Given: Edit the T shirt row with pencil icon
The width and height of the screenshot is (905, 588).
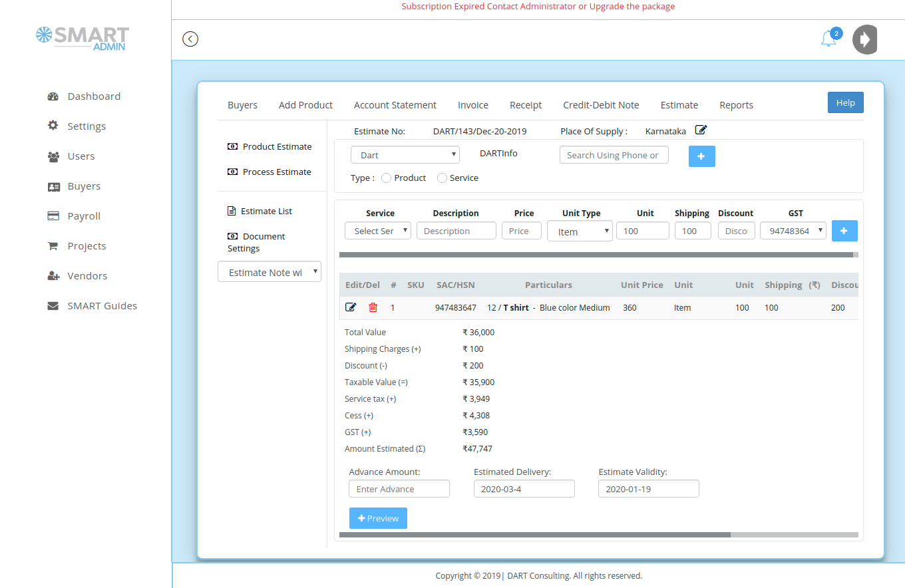Looking at the screenshot, I should pyautogui.click(x=351, y=307).
